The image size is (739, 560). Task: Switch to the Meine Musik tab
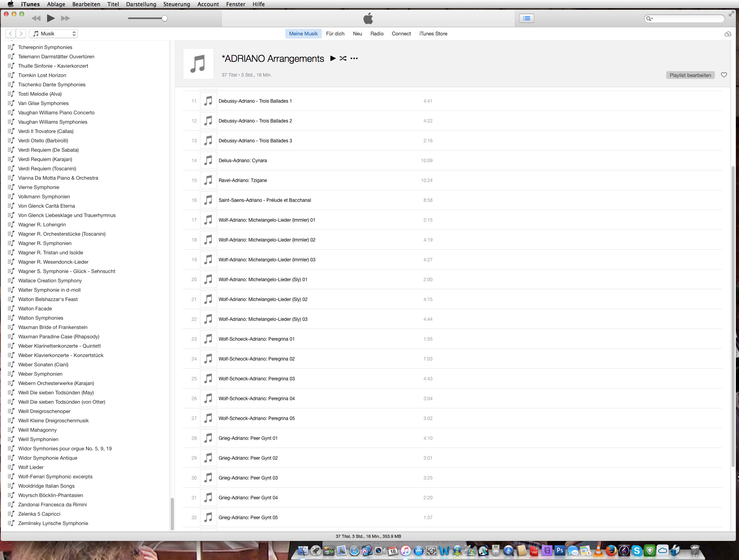tap(303, 34)
